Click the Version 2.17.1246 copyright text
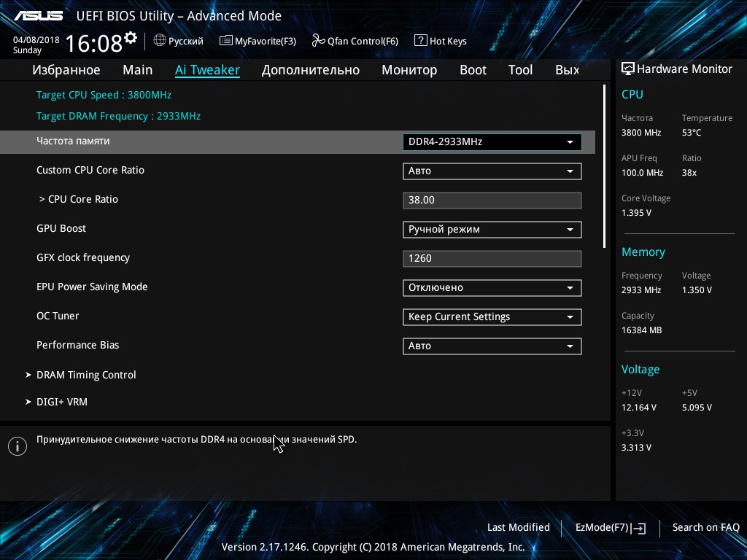 [x=373, y=547]
